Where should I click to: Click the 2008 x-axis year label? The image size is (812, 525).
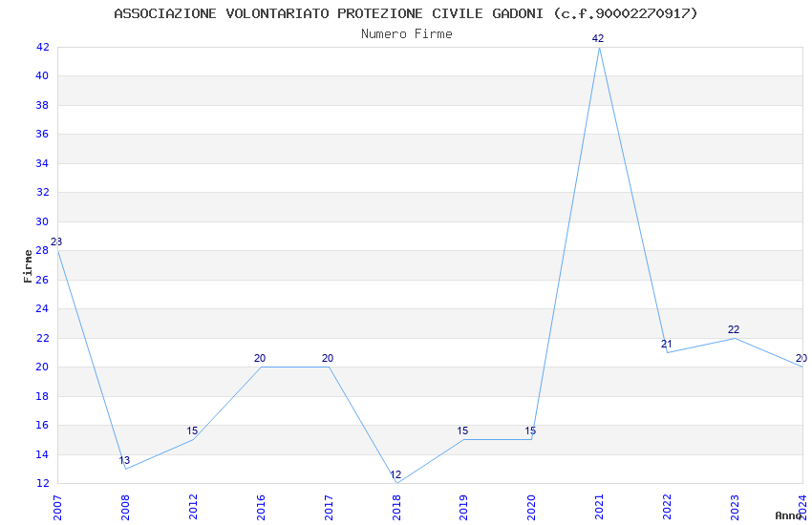point(125,508)
